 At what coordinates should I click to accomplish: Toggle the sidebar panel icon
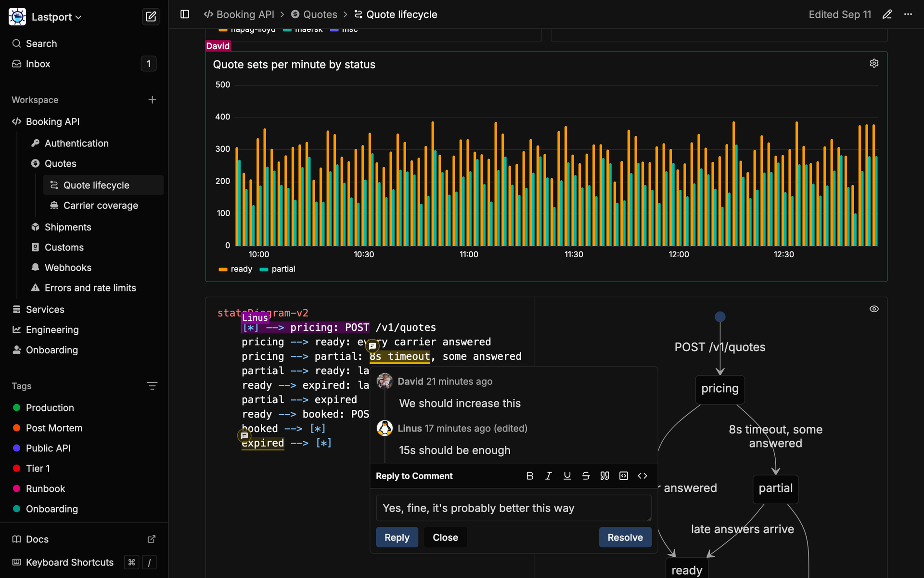click(185, 14)
